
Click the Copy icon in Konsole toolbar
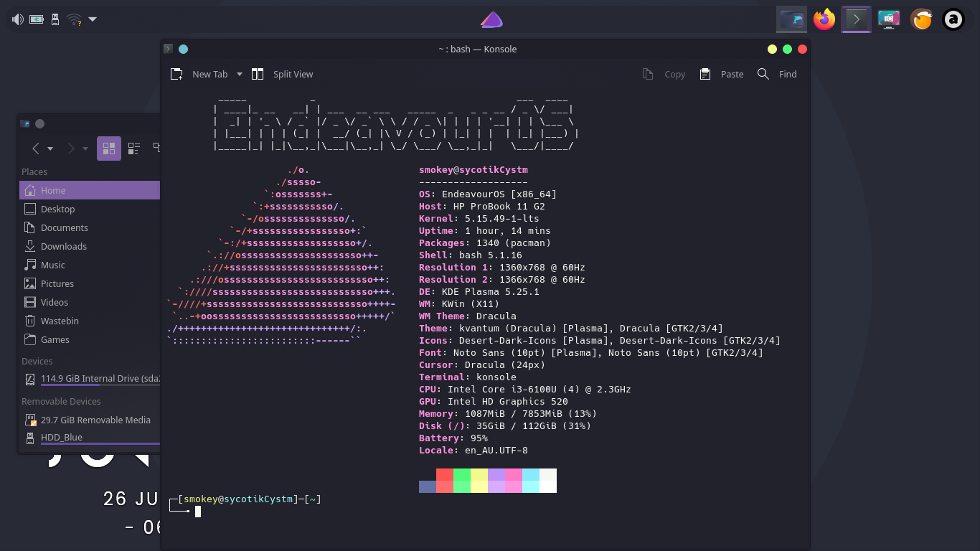click(x=648, y=74)
